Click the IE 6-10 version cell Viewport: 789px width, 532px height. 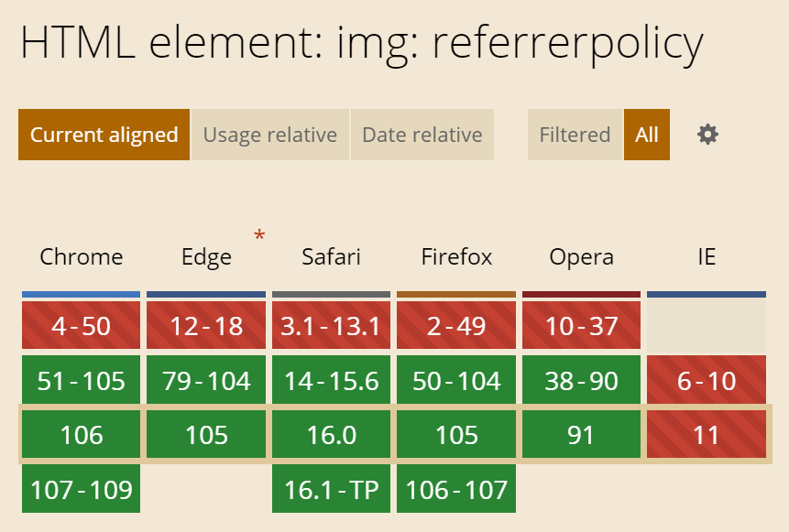click(707, 380)
